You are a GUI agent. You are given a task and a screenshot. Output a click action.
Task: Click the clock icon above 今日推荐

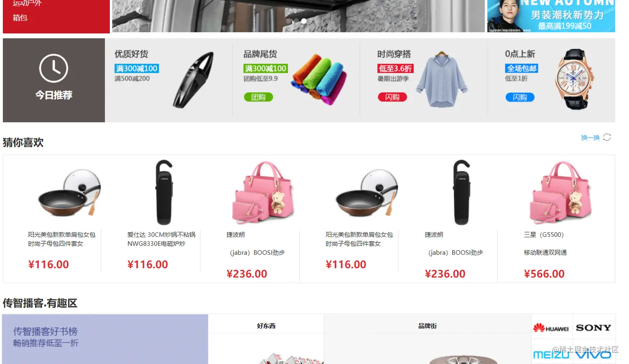[54, 68]
